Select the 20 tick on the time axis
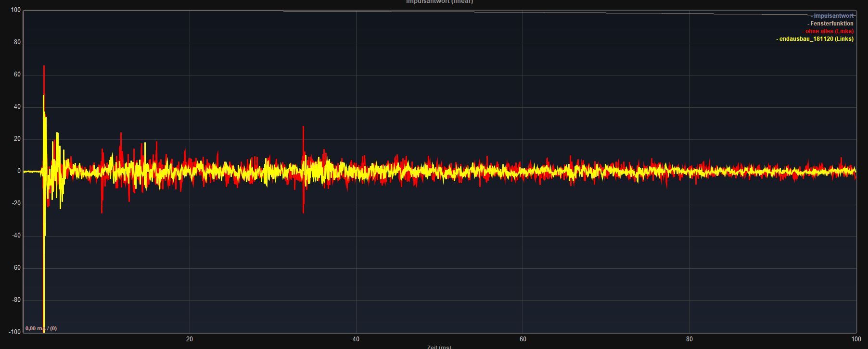Screen dimensions: 868x349 [190, 339]
